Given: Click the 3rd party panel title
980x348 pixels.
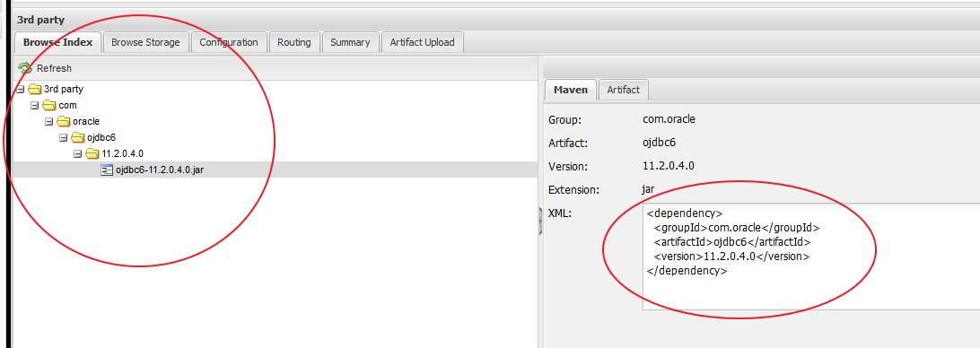Looking at the screenshot, I should click(40, 20).
